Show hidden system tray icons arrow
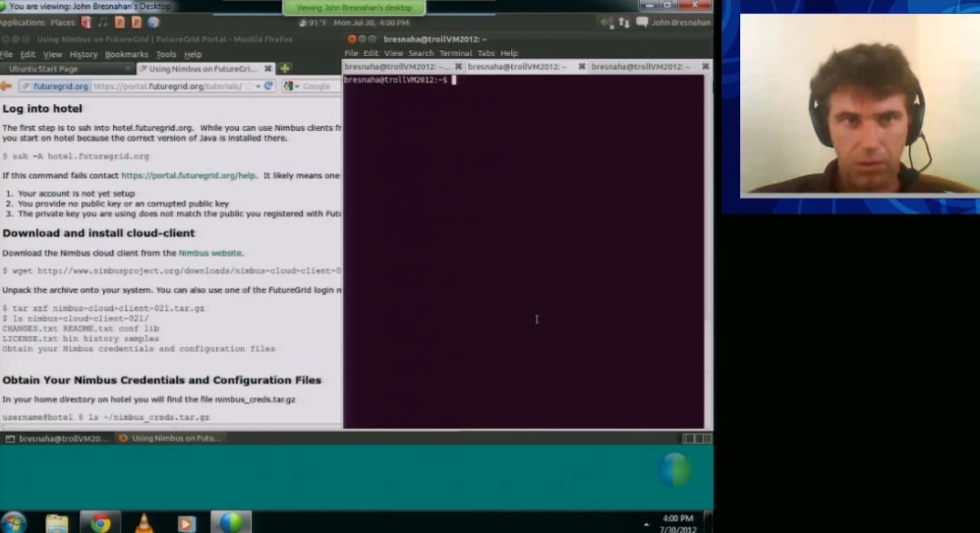 (646, 524)
